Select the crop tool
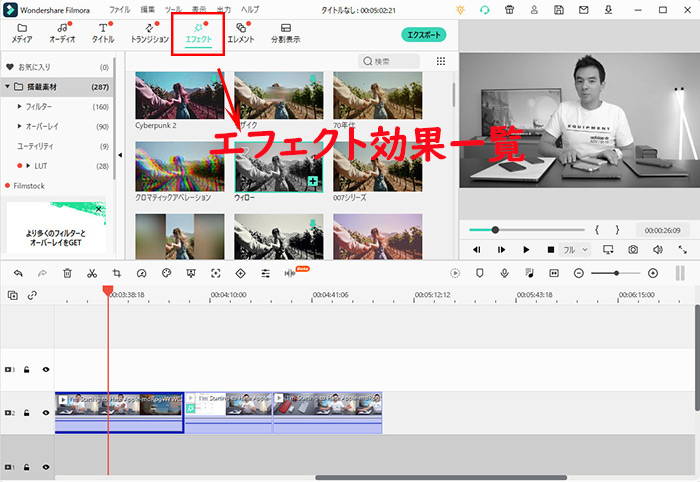 pyautogui.click(x=117, y=273)
